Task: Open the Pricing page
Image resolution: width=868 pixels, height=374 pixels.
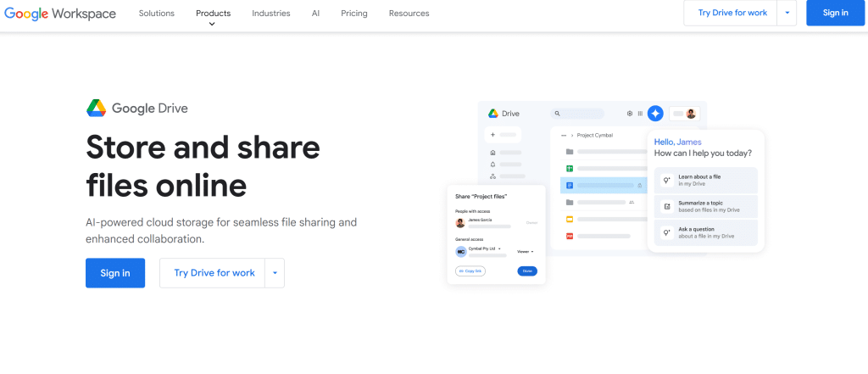Action: pyautogui.click(x=354, y=14)
